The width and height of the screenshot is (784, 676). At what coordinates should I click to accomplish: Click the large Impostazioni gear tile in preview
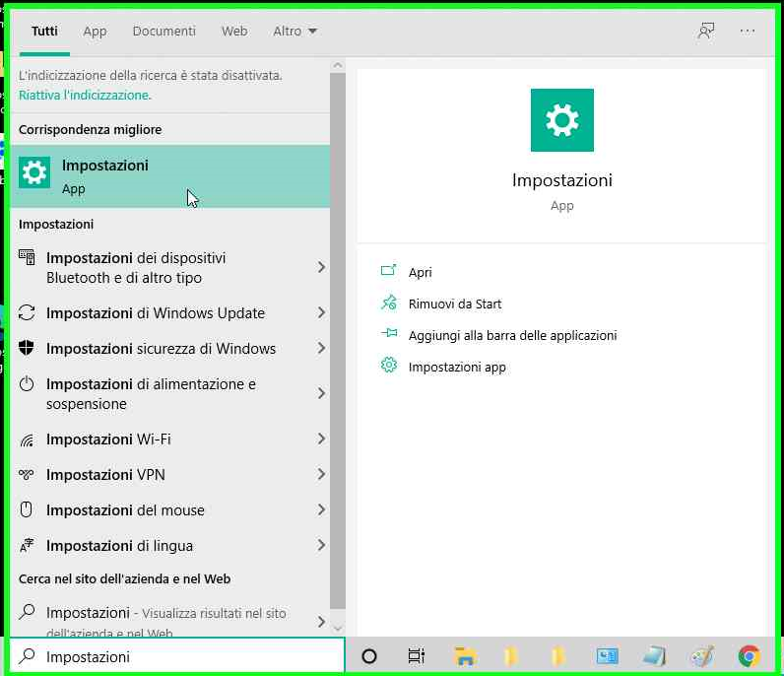click(x=562, y=120)
